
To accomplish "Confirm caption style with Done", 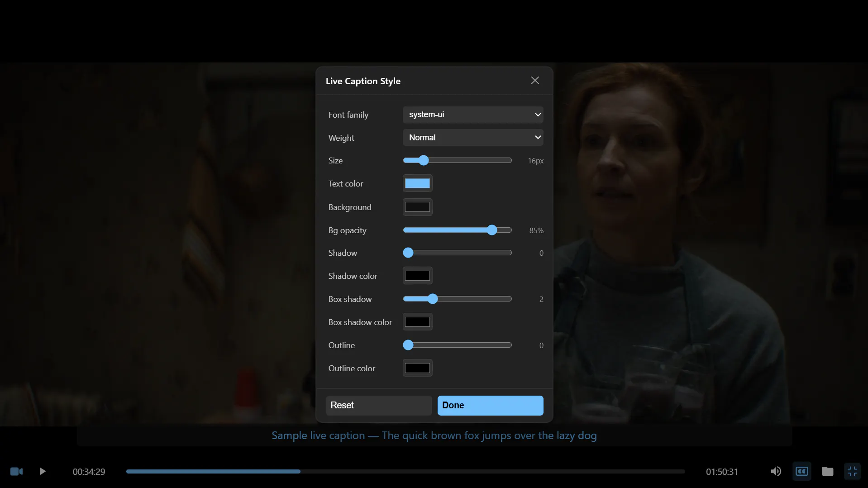I will coord(490,405).
